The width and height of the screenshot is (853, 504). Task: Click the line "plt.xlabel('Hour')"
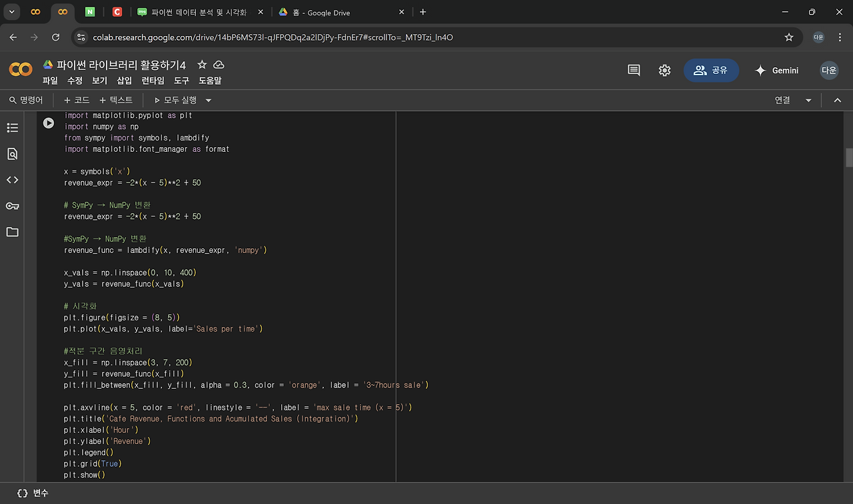pos(101,430)
